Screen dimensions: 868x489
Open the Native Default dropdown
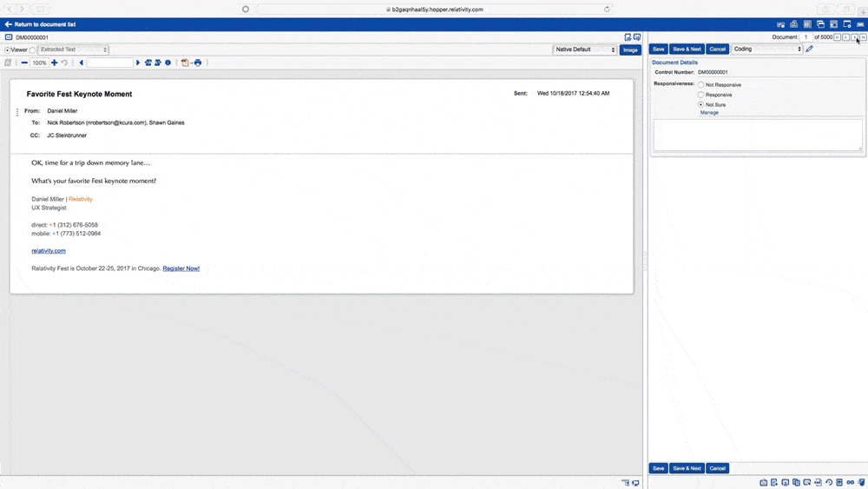tap(585, 50)
